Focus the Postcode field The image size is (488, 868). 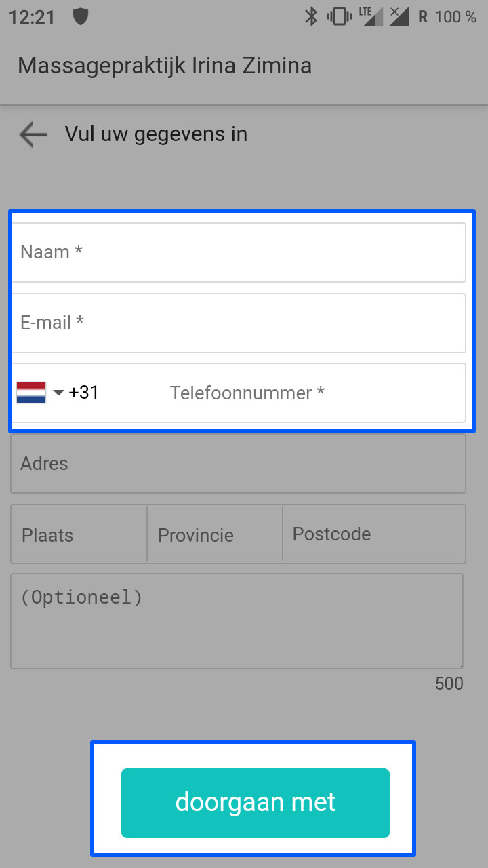point(374,534)
